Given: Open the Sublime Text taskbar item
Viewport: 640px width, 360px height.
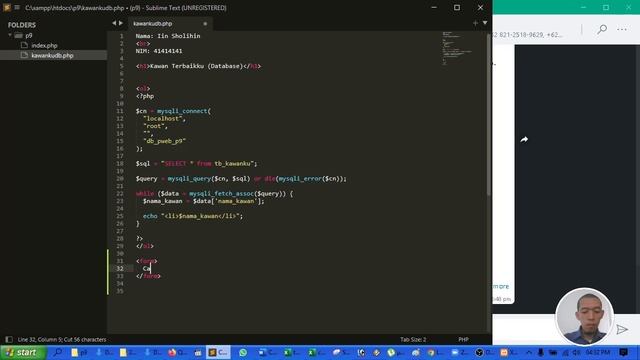Looking at the screenshot, I should (x=218, y=352).
